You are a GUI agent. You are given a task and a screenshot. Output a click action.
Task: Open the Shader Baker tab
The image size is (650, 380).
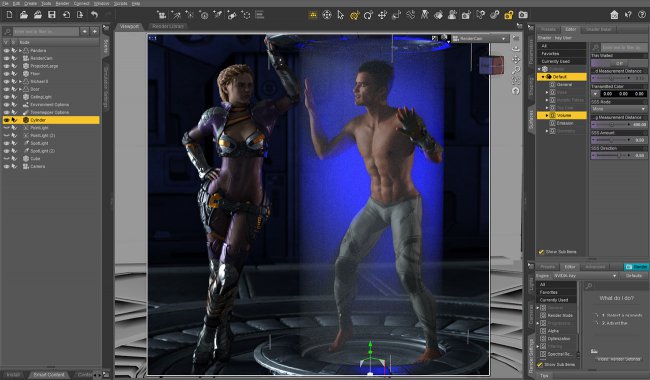(599, 29)
